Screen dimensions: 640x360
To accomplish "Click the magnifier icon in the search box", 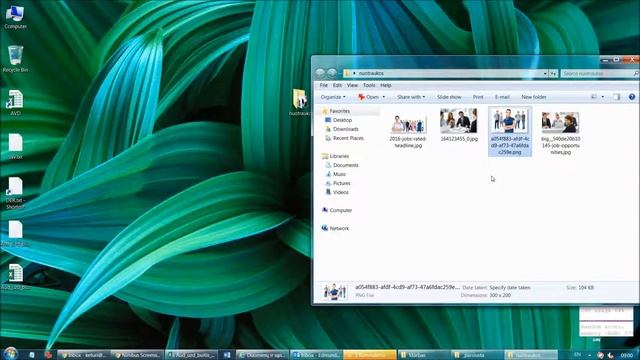I will 636,73.
